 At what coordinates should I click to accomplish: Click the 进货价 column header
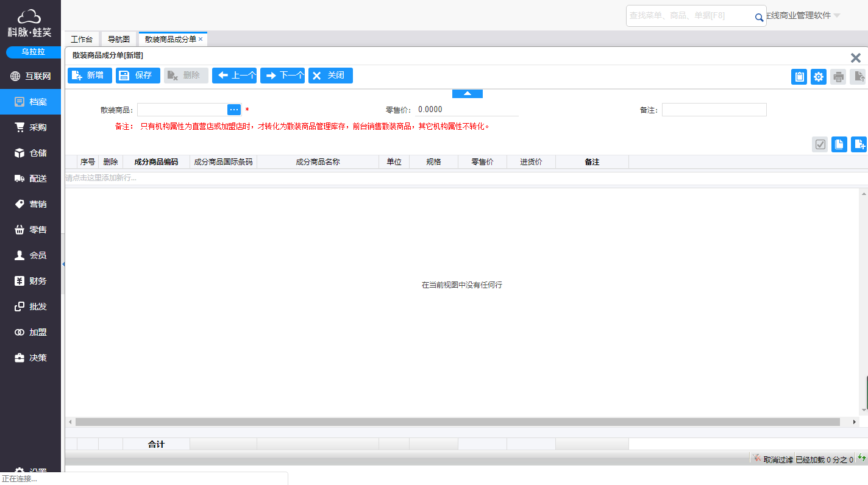pyautogui.click(x=531, y=162)
